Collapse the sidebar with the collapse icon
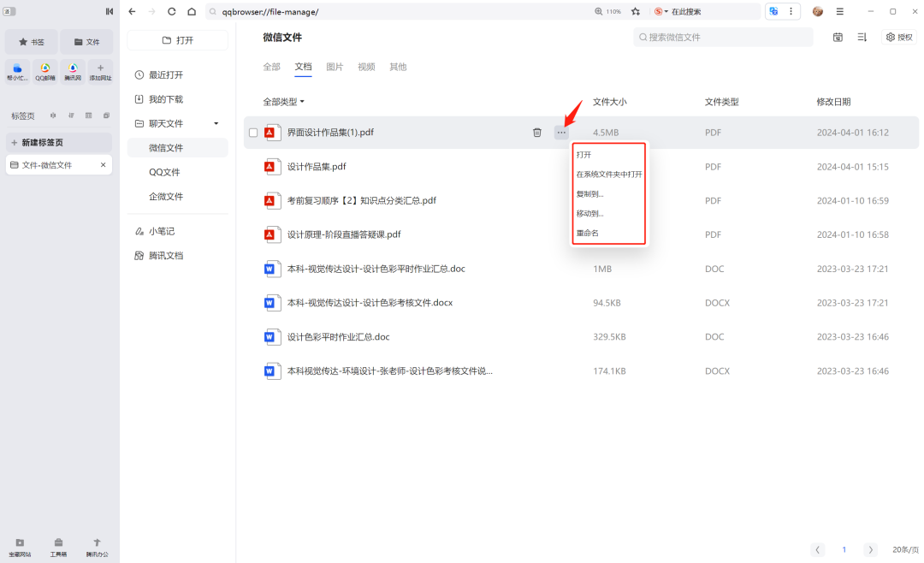Viewport: 924px width, 563px height. click(x=110, y=11)
